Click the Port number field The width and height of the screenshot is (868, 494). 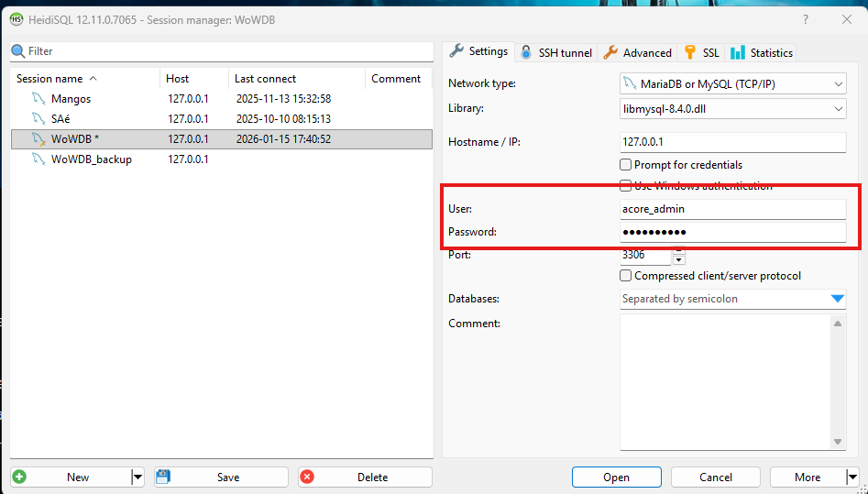tap(645, 256)
